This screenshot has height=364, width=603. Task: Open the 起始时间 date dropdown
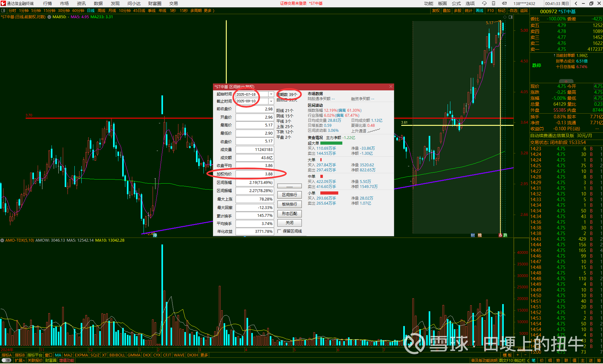point(271,94)
